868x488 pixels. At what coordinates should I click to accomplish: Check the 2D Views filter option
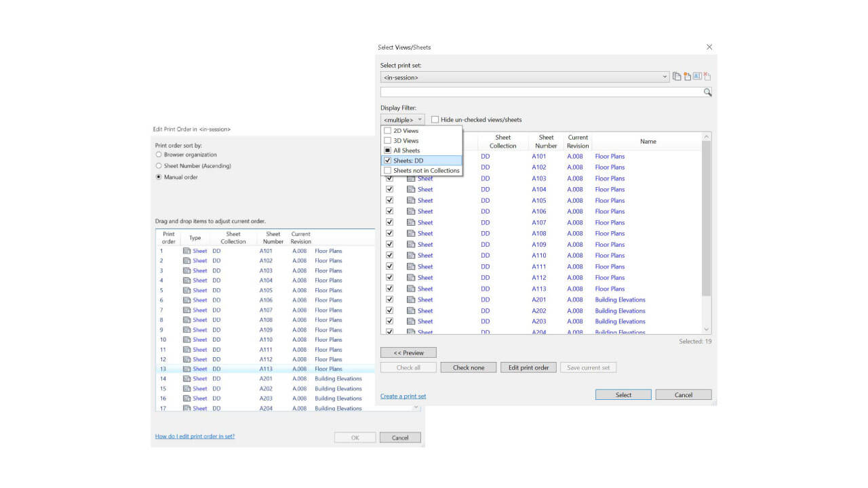point(388,131)
